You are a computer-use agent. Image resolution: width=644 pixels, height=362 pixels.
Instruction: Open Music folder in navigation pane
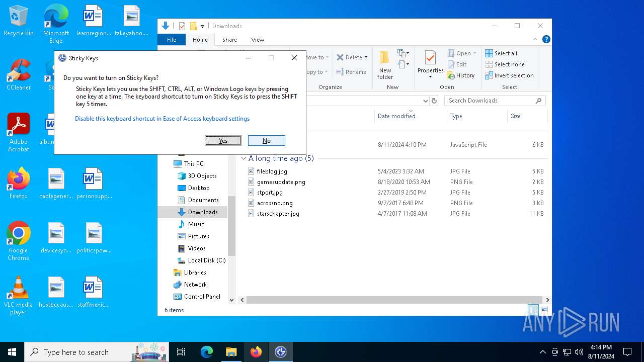pos(196,224)
